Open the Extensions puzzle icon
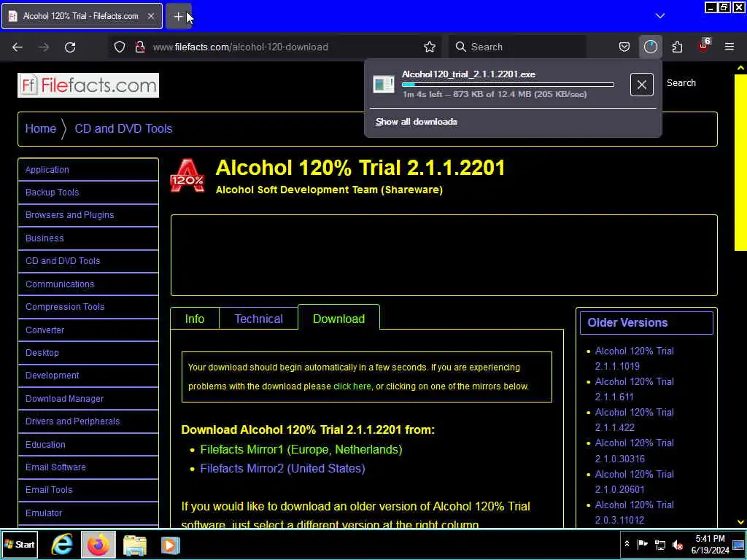 click(x=677, y=47)
